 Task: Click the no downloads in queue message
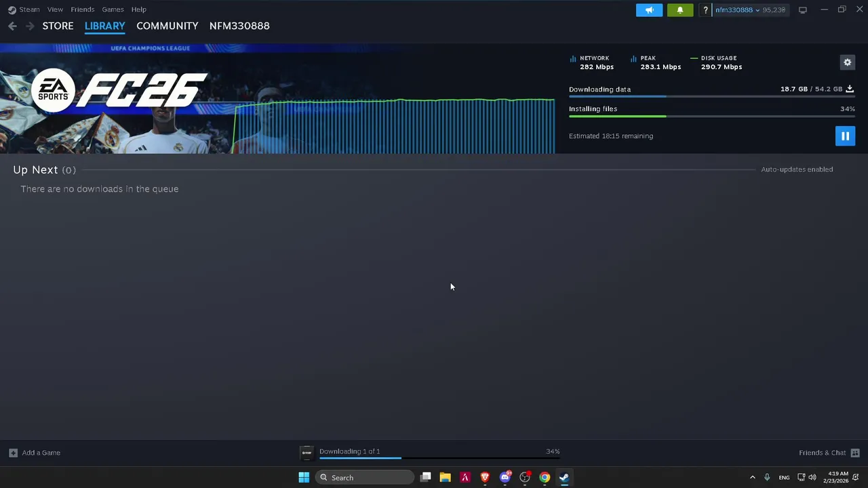100,189
